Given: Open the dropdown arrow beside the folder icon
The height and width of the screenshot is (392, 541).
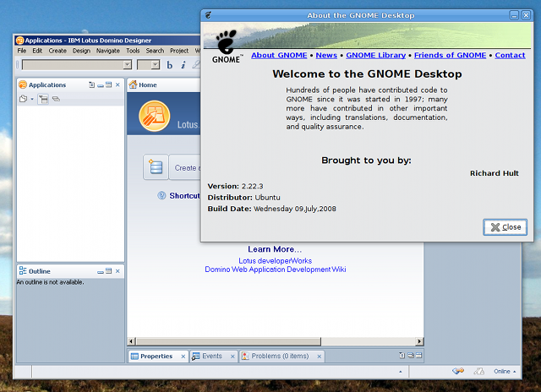Looking at the screenshot, I should click(32, 100).
